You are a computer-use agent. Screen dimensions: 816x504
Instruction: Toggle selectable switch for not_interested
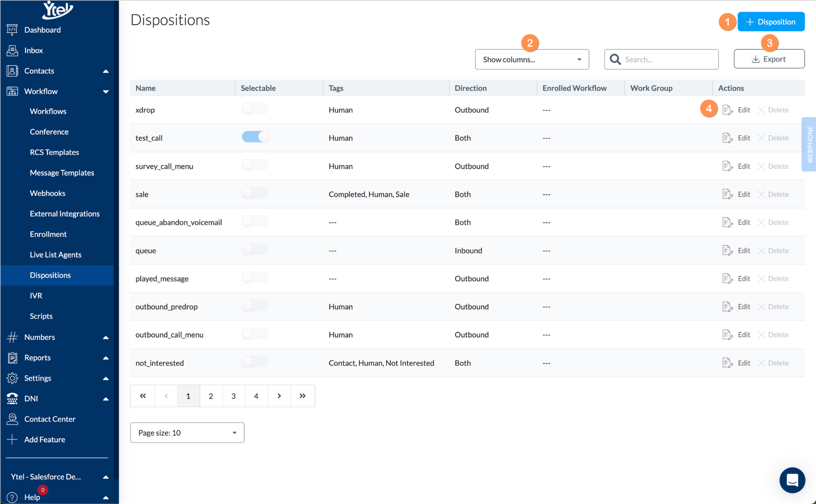(255, 362)
